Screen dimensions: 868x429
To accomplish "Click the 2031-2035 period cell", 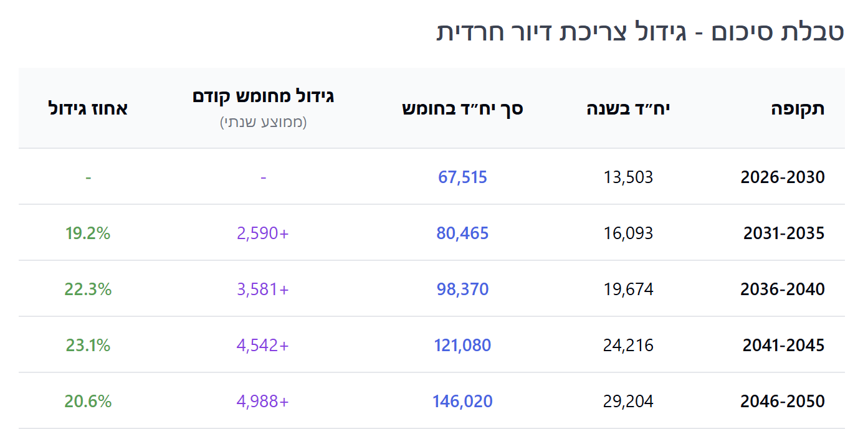I will pyautogui.click(x=783, y=233).
